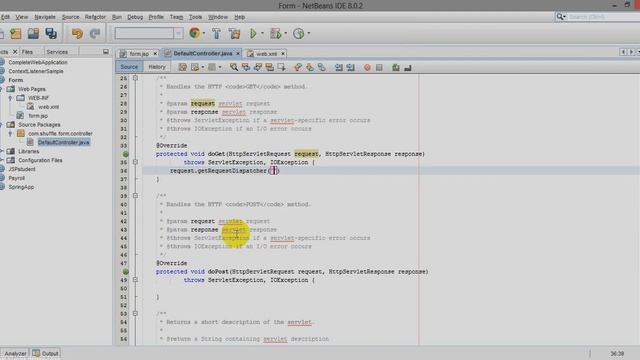Screen dimensions: 640x360
Task: Open the dropdown arrow next to Profile icon
Action: pyautogui.click(x=309, y=33)
